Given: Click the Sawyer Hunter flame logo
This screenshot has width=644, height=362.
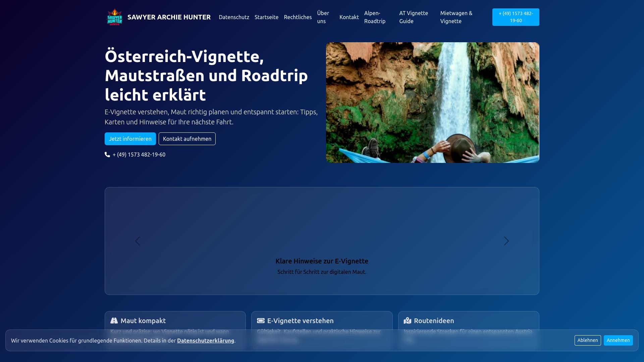Looking at the screenshot, I should point(115,17).
